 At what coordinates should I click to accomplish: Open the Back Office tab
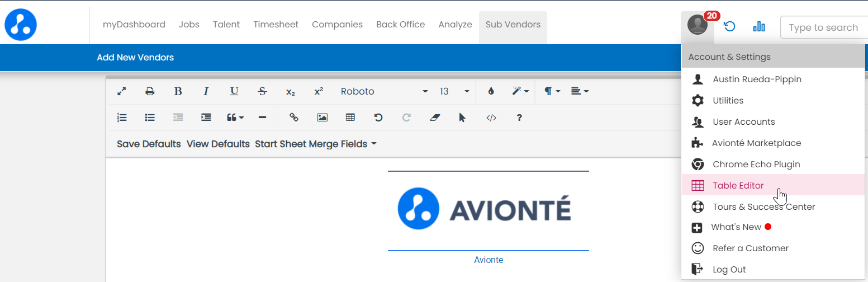point(400,25)
